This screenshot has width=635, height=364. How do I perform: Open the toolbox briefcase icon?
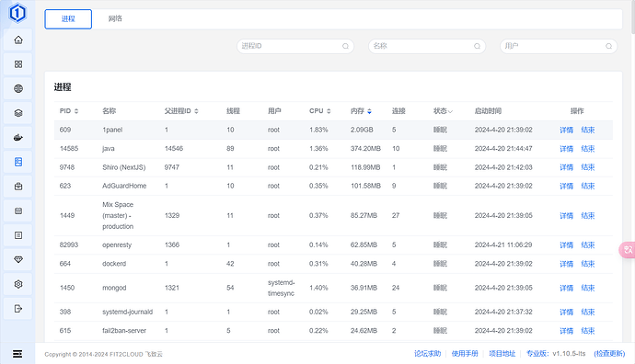pyautogui.click(x=18, y=187)
